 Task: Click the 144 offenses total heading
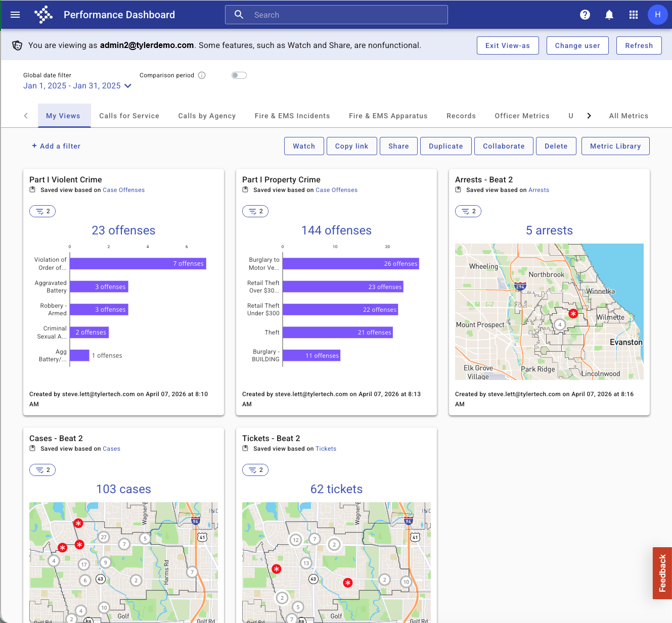[336, 230]
